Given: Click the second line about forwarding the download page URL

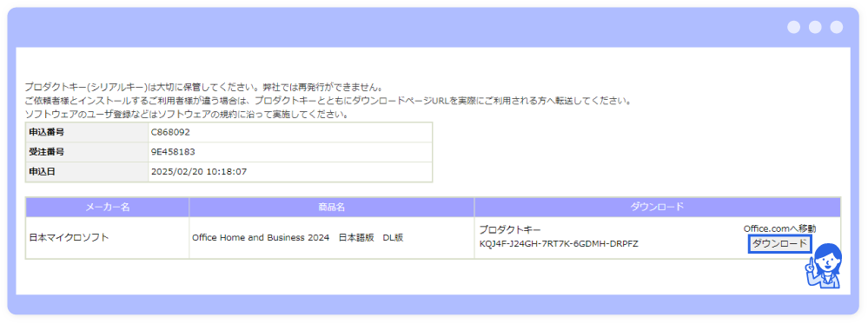Looking at the screenshot, I should [x=328, y=102].
